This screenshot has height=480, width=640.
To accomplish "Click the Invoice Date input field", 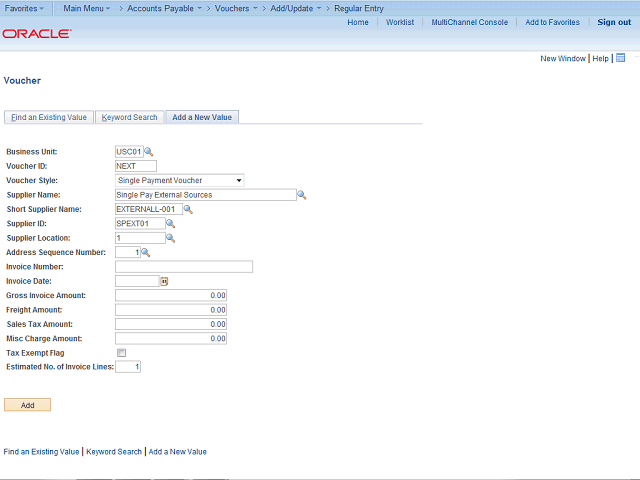I will [137, 281].
